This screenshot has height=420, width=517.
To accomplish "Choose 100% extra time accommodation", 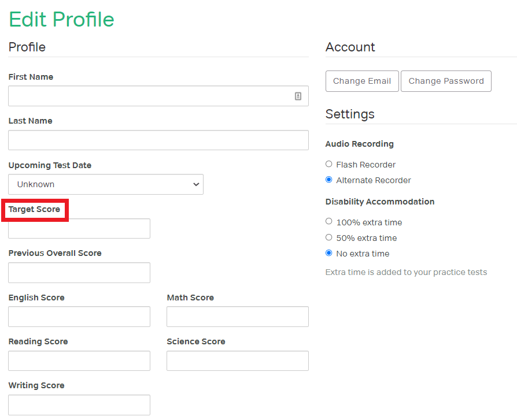I will click(328, 222).
